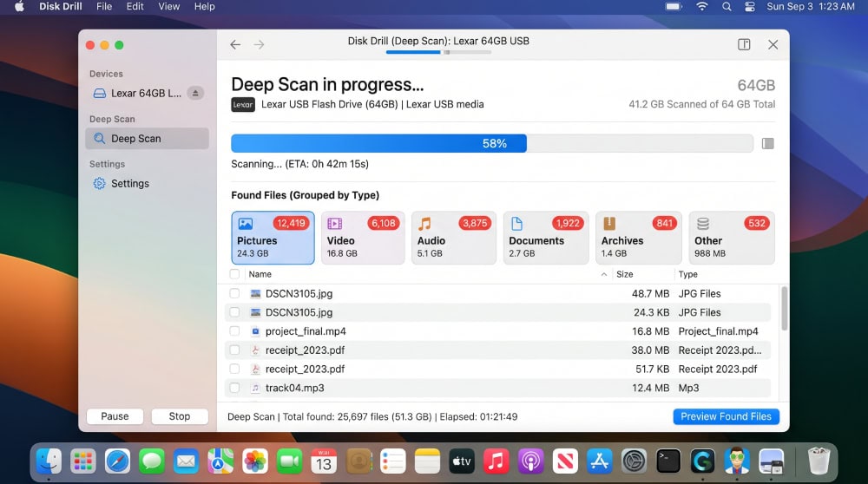The width and height of the screenshot is (868, 484).
Task: Select the track04.mp3 file name
Action: point(294,388)
